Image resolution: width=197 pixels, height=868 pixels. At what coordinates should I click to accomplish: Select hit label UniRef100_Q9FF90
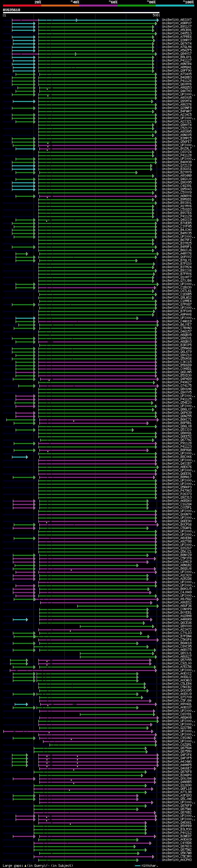click(177, 71)
